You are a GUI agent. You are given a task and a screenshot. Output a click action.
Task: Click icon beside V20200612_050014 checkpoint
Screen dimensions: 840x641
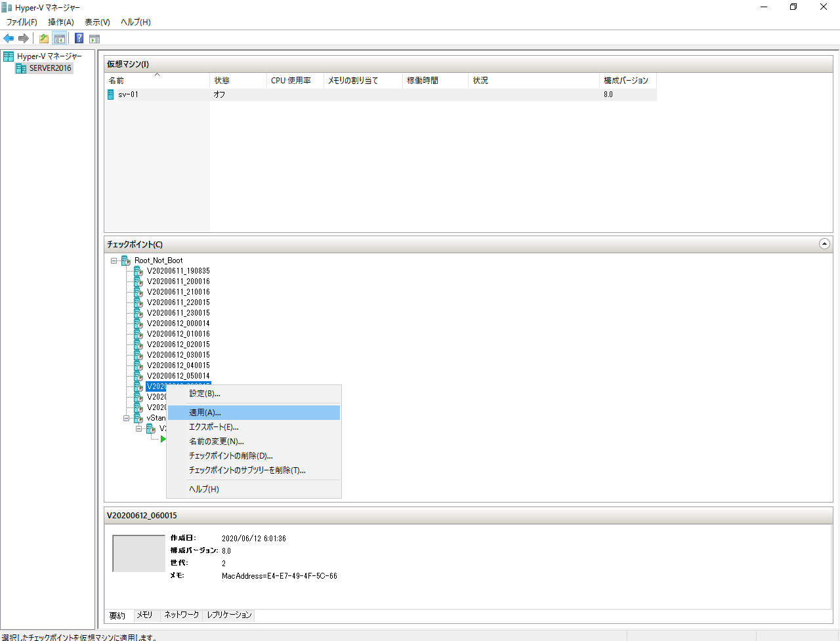coord(138,376)
